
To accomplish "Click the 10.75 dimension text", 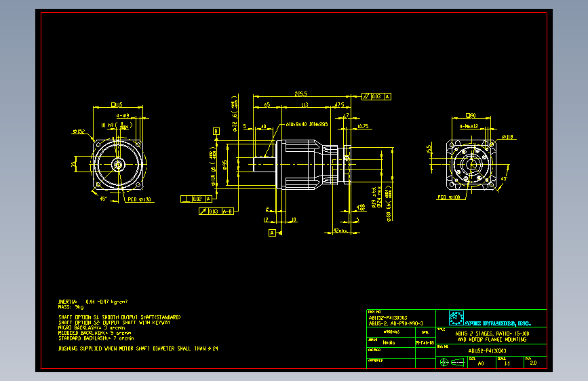I will click(x=362, y=126).
